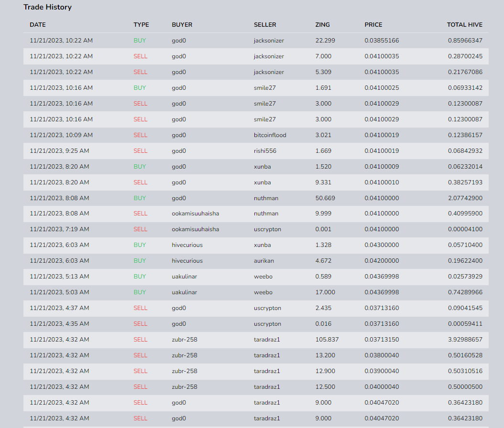This screenshot has height=428, width=504.
Task: Click ZING amount 12.900
Action: coord(325,371)
